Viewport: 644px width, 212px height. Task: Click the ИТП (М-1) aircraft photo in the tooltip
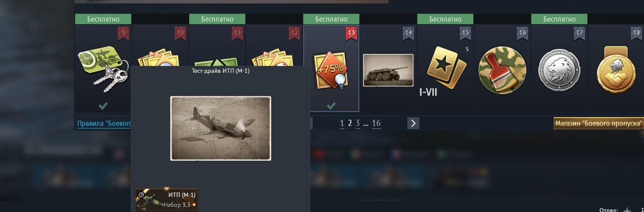220,128
